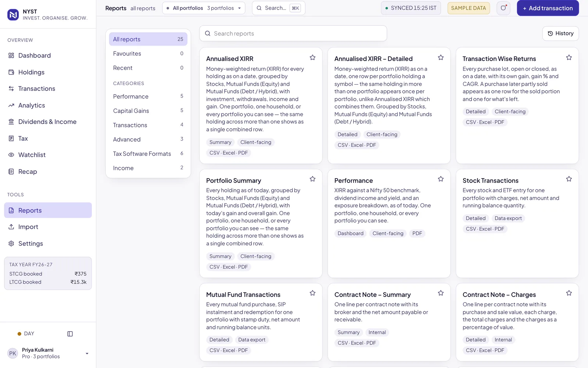Open the Portfolio Summary report card
This screenshot has height=368, width=588.
261,223
